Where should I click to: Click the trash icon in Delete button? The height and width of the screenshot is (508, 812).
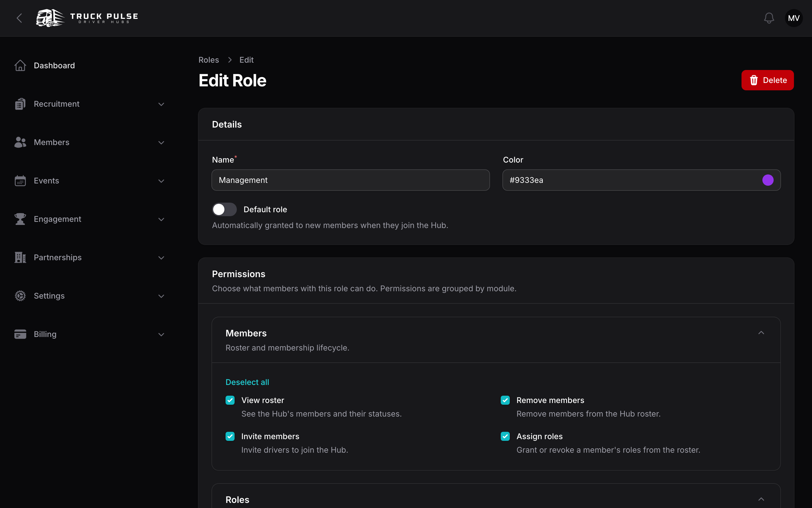coord(754,80)
